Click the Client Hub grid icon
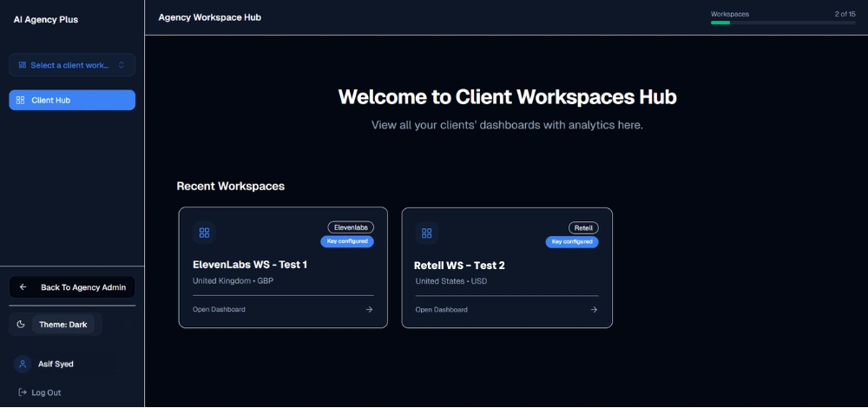 tap(21, 100)
